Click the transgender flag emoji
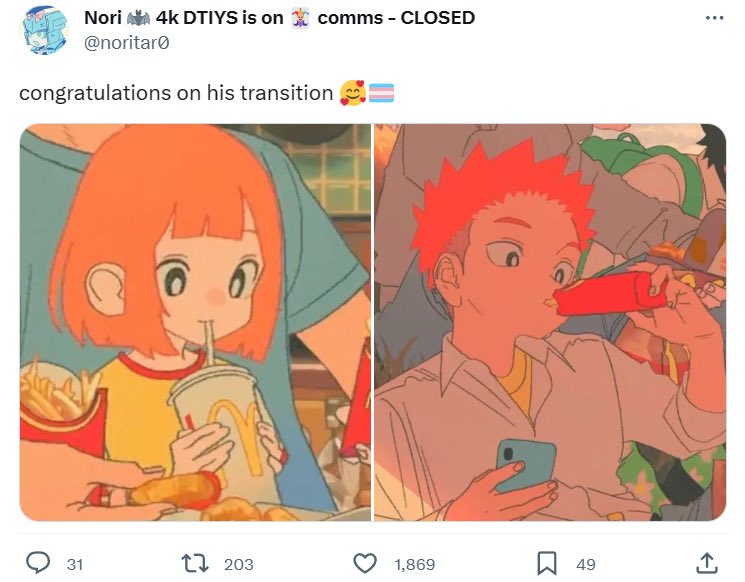The image size is (745, 582). (x=382, y=93)
